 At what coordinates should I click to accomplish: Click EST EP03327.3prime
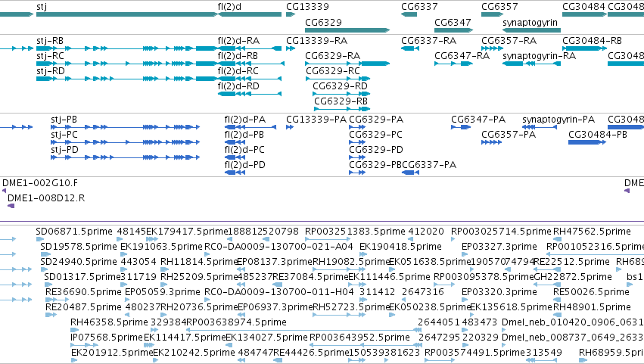(x=499, y=247)
